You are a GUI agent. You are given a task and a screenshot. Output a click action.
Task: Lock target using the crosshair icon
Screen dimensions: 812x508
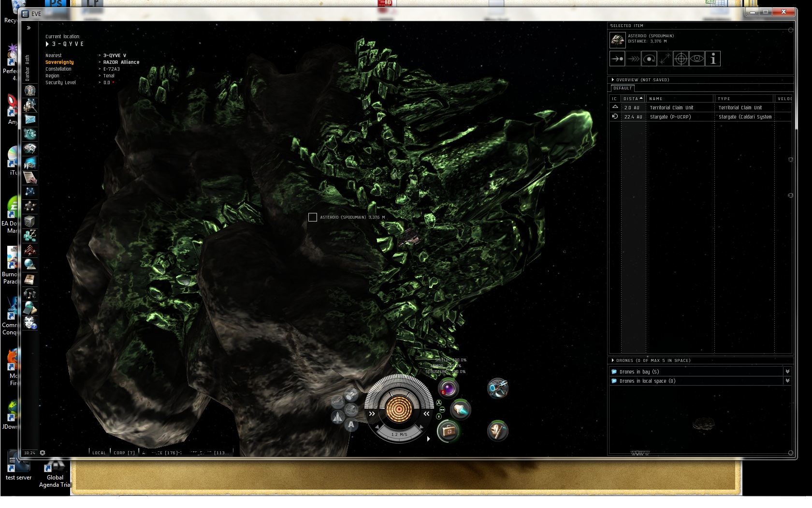[x=681, y=59]
